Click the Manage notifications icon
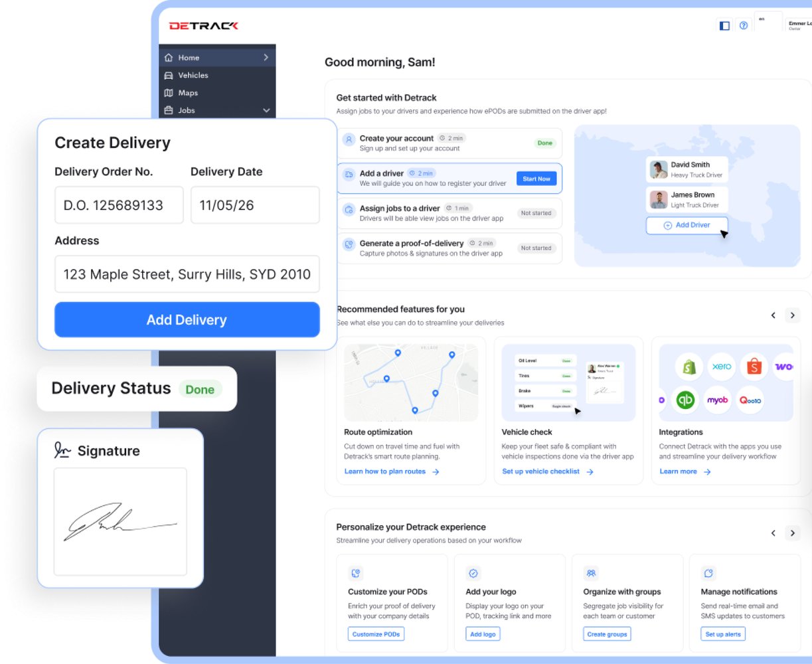 click(x=708, y=573)
